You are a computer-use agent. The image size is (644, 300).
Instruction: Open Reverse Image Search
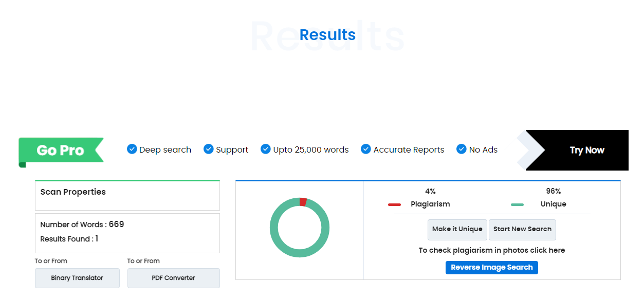(491, 268)
